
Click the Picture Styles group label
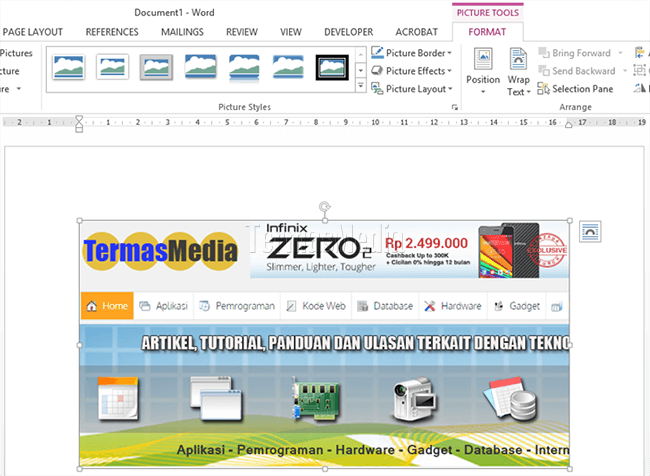tap(245, 107)
